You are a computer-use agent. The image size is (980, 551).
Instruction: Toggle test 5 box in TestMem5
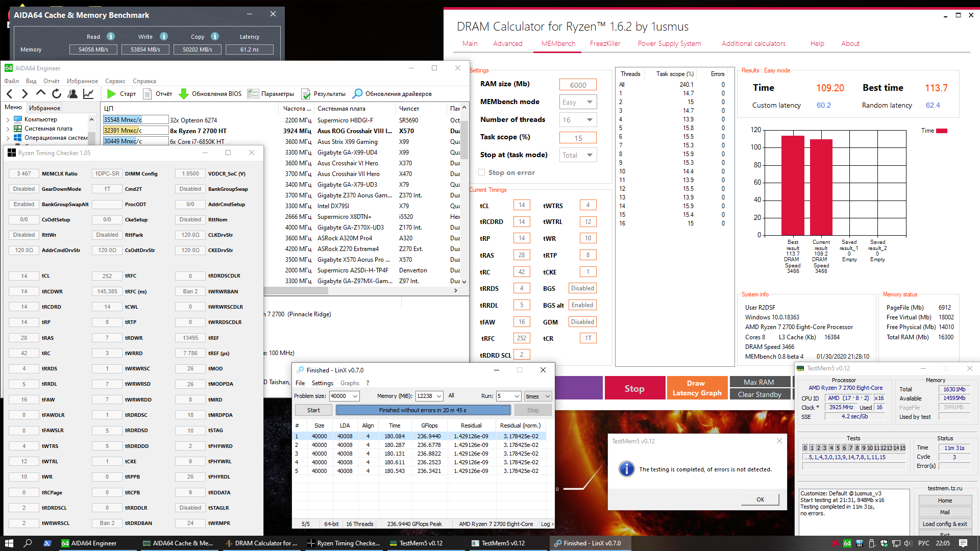838,448
